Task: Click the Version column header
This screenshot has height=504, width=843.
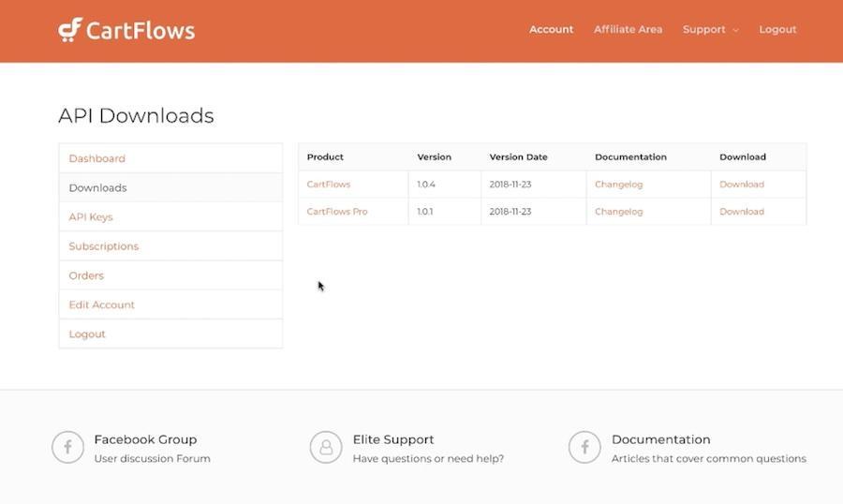Action: (x=435, y=157)
